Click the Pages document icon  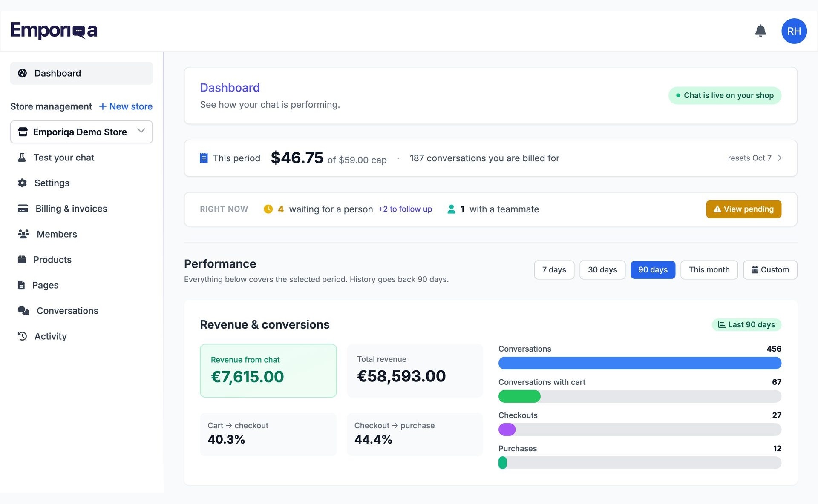pyautogui.click(x=21, y=285)
